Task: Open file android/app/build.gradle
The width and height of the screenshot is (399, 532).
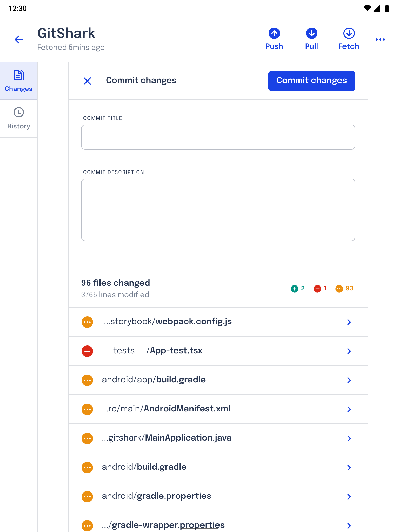Action: pyautogui.click(x=218, y=380)
